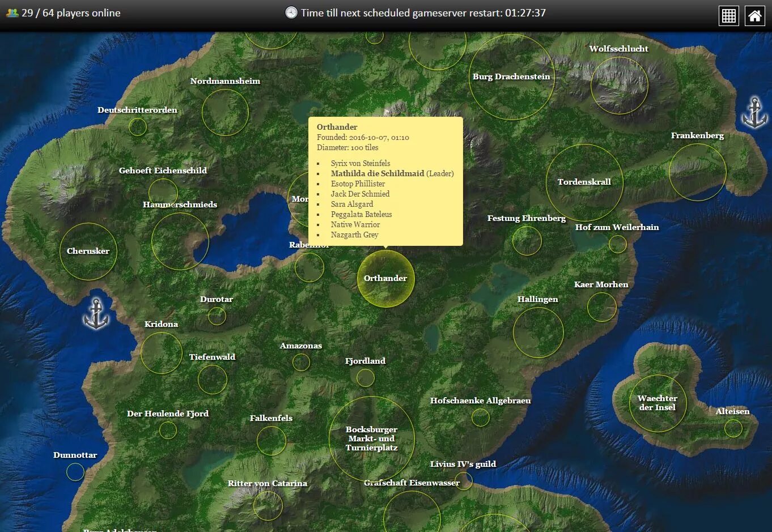Image resolution: width=772 pixels, height=532 pixels.
Task: Click the Deutschritterorden guild label
Action: pyautogui.click(x=137, y=110)
